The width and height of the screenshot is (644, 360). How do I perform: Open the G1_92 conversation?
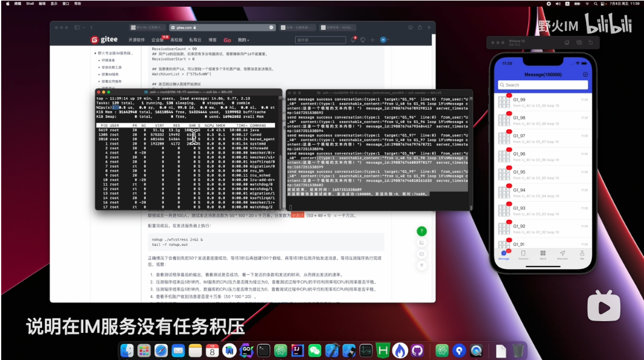tap(543, 229)
